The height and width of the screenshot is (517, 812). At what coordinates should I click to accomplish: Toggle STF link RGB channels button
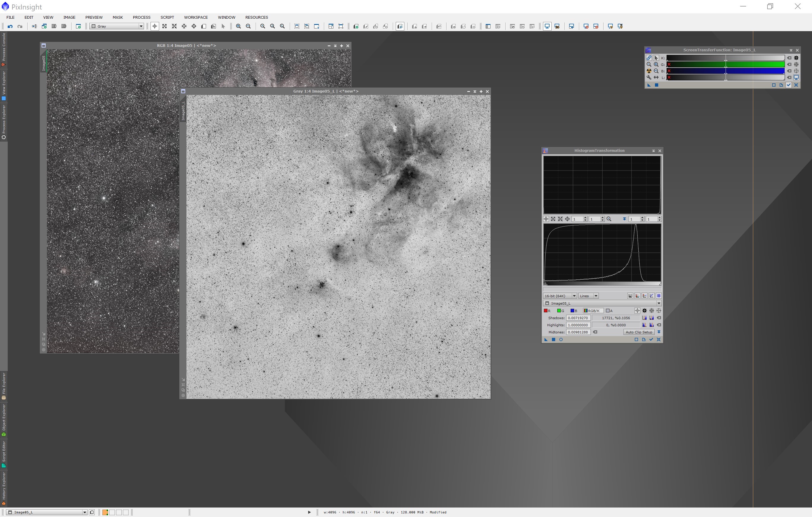pyautogui.click(x=649, y=58)
